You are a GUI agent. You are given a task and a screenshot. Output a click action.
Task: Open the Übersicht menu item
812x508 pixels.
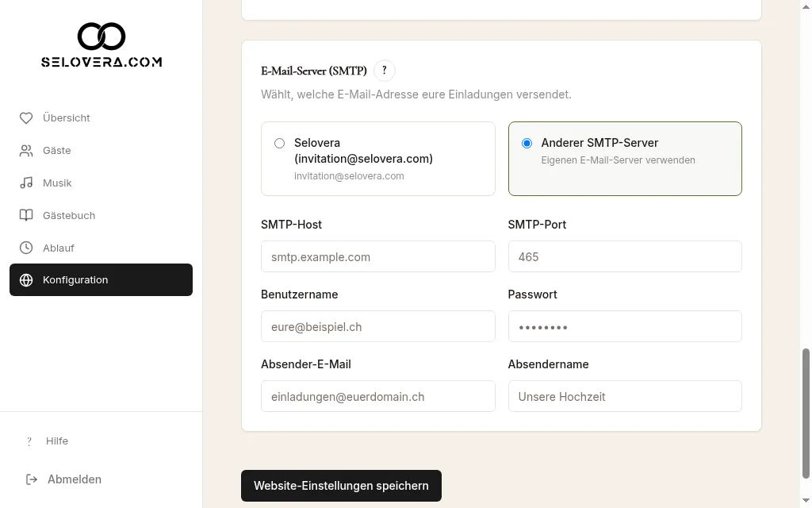point(101,118)
